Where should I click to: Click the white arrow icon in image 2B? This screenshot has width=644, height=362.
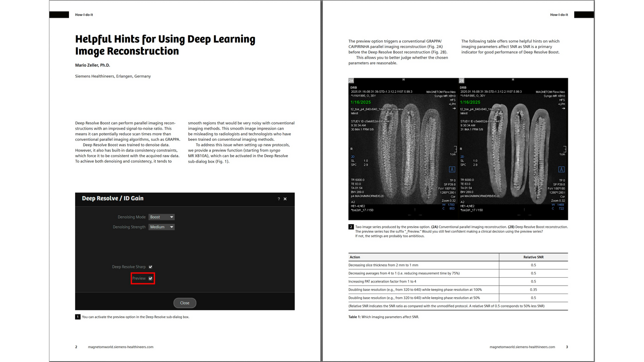click(563, 108)
